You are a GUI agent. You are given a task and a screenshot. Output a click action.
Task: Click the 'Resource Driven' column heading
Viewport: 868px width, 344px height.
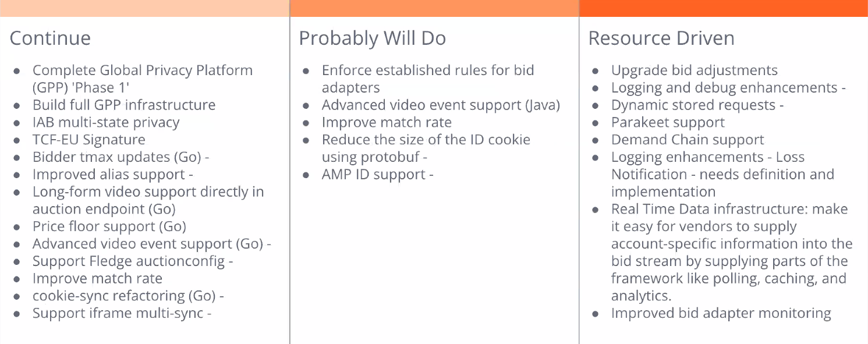point(661,38)
